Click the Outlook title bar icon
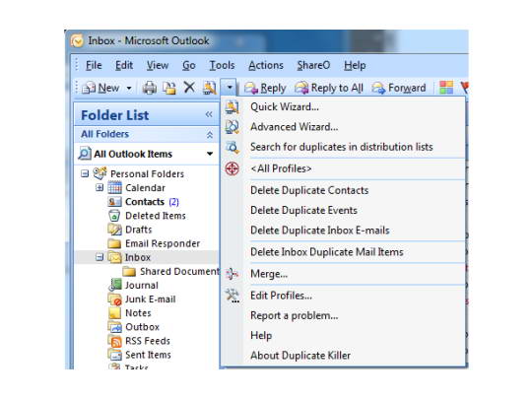 pyautogui.click(x=77, y=41)
